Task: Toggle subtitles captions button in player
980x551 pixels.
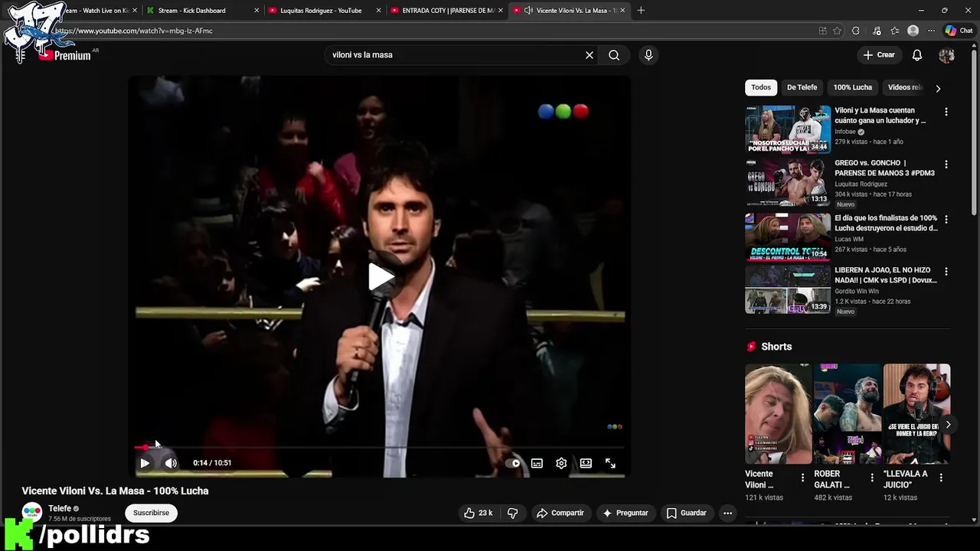Action: (x=537, y=463)
